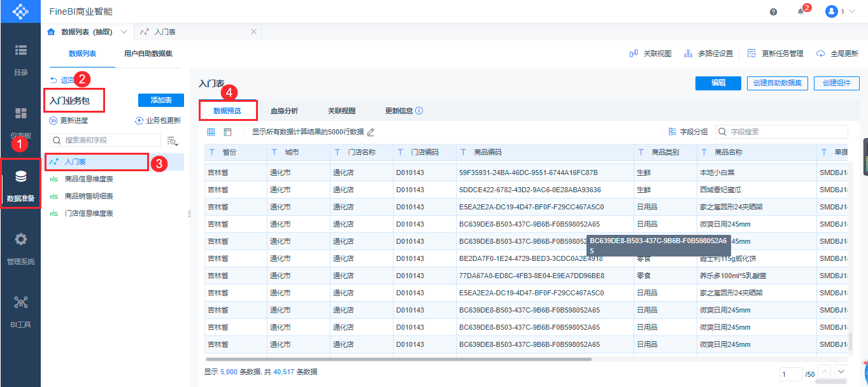Open 更新任务管理

tap(775, 53)
